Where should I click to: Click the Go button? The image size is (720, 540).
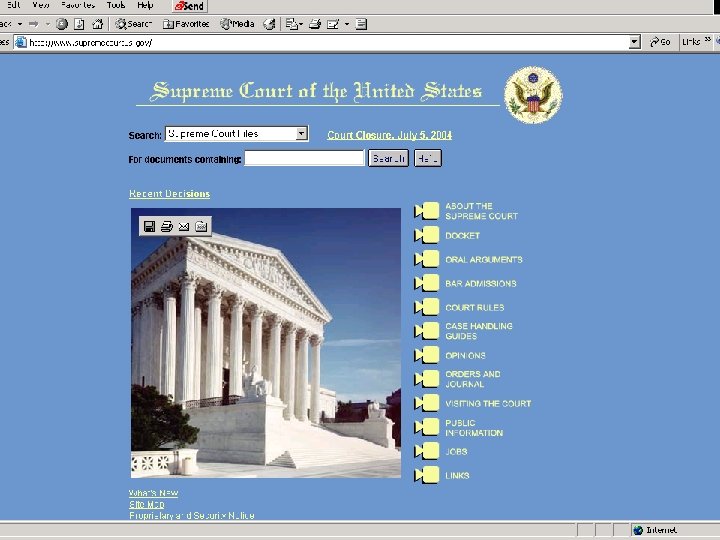(x=660, y=42)
